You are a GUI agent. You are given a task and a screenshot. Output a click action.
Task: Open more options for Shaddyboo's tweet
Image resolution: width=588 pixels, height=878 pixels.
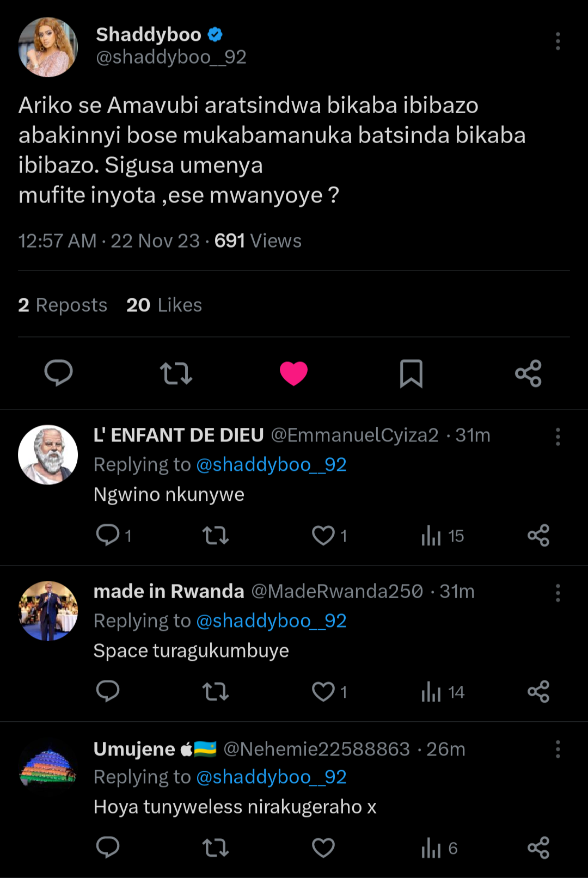[x=558, y=41]
